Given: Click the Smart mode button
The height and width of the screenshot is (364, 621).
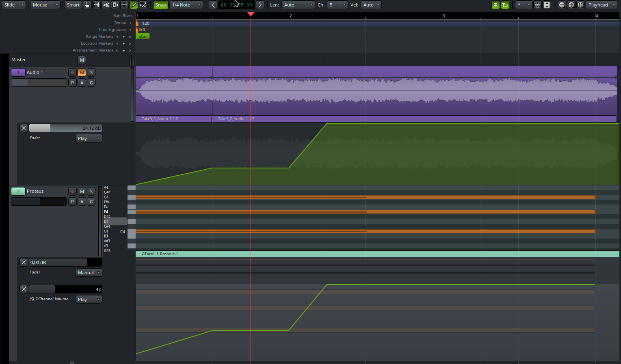Looking at the screenshot, I should click(73, 5).
